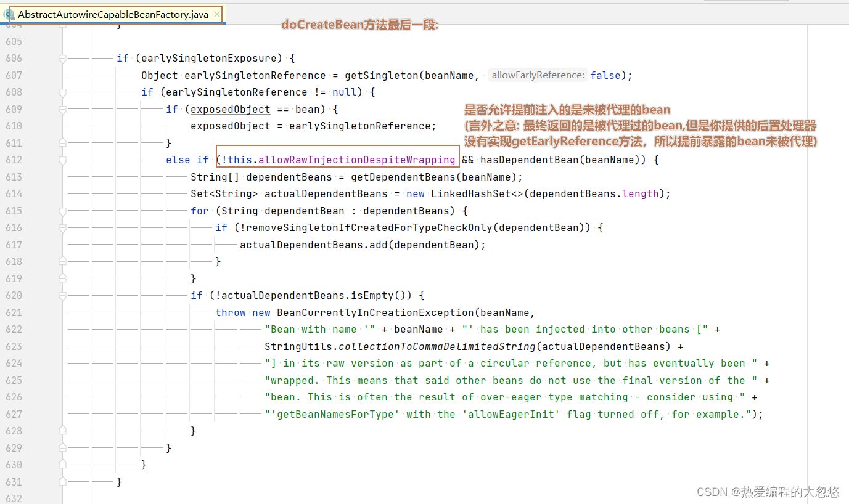Screen dimensions: 849x504
Task: Collapse the earlySingletonExposure if block at line 606
Action: point(63,59)
